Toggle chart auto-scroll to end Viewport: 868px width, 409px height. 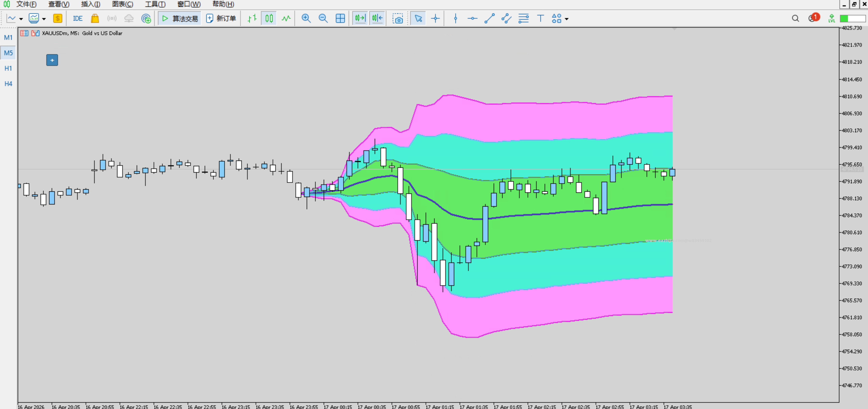(360, 18)
